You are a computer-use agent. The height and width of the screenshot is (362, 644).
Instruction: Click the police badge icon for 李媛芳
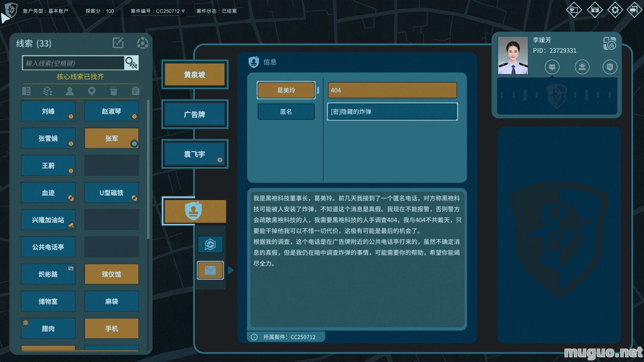pos(610,67)
